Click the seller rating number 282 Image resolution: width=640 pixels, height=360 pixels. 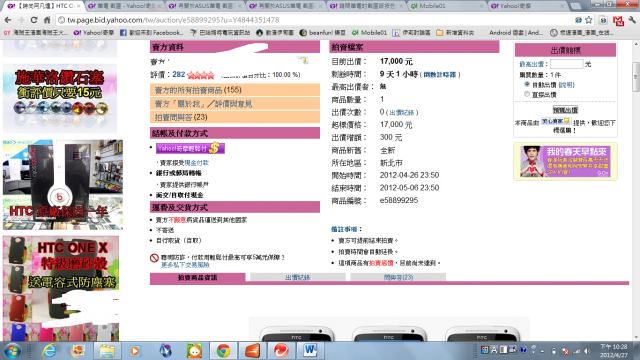pyautogui.click(x=179, y=74)
